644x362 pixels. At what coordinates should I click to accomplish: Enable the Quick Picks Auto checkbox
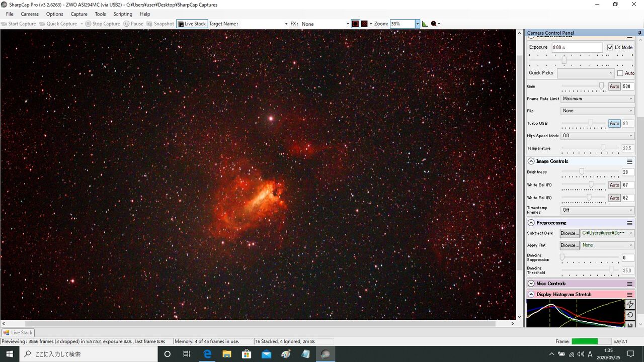[620, 73]
